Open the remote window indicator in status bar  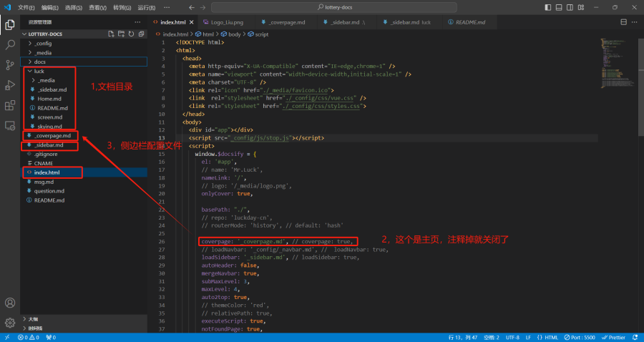7,338
